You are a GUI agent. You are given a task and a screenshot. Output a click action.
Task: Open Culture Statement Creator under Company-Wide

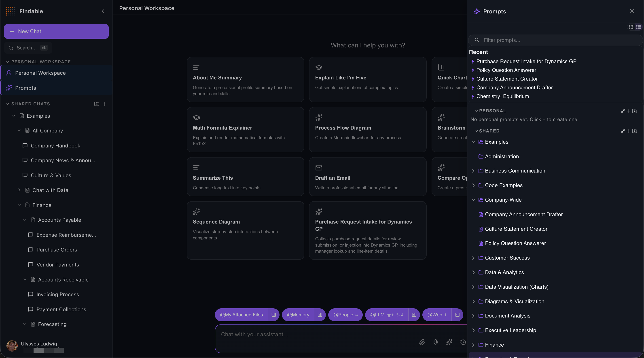point(516,229)
